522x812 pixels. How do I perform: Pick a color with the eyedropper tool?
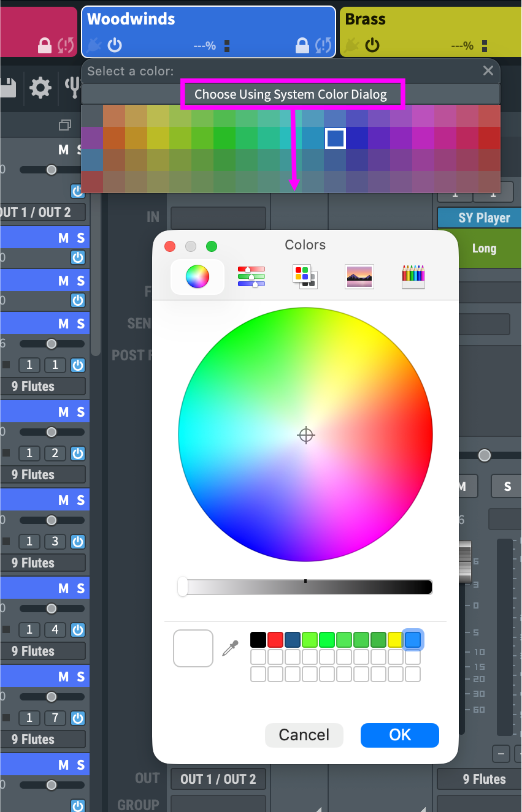click(x=230, y=649)
